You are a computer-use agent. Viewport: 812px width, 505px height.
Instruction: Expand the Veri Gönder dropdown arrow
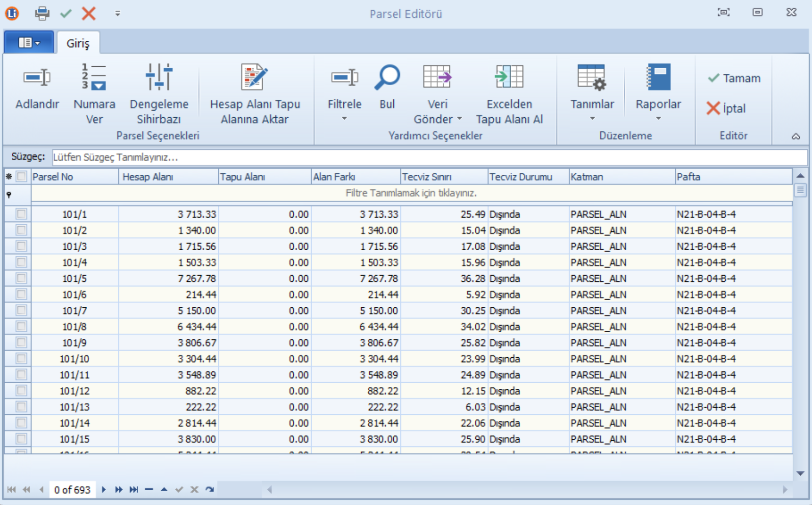tap(460, 119)
